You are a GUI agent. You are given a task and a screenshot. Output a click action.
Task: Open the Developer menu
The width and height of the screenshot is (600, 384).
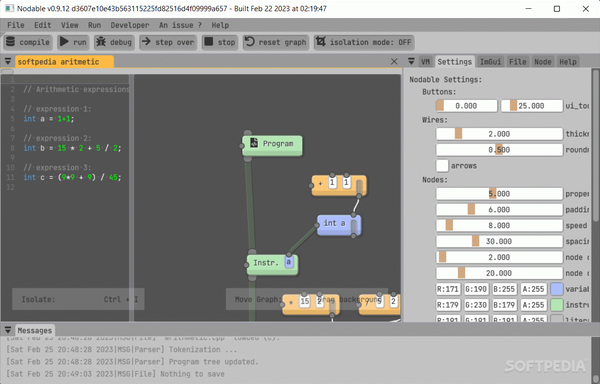(x=130, y=25)
